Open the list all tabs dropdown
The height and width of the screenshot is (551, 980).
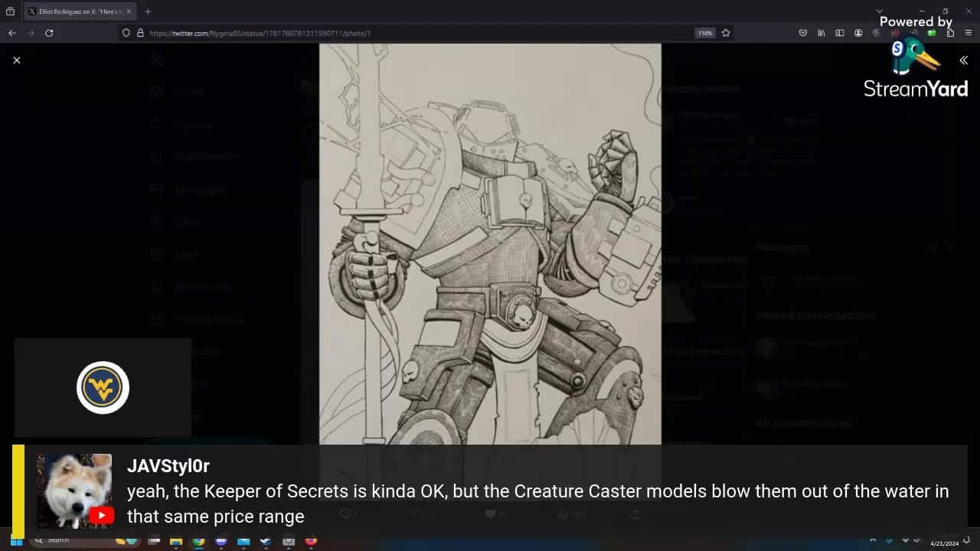coord(879,11)
